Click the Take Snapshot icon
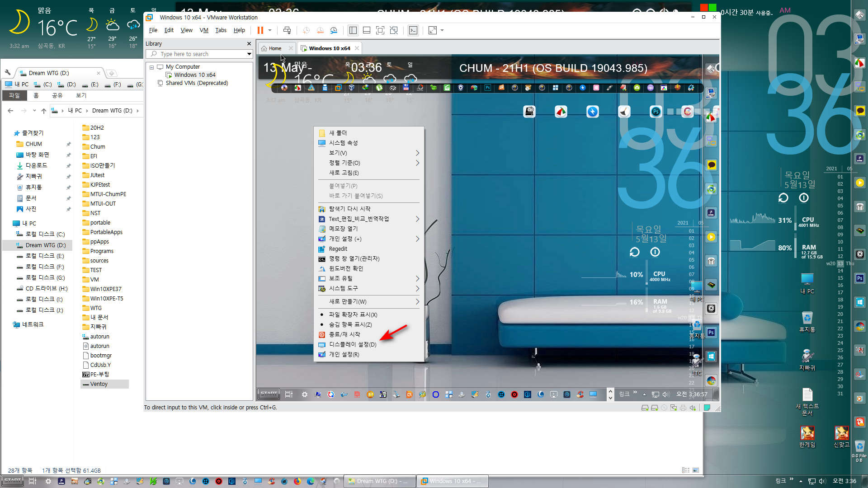The width and height of the screenshot is (868, 488). pyautogui.click(x=306, y=30)
